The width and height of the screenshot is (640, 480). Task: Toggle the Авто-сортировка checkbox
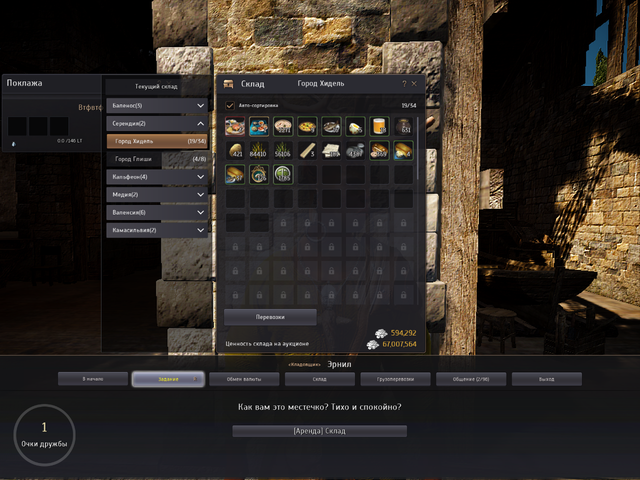[230, 105]
